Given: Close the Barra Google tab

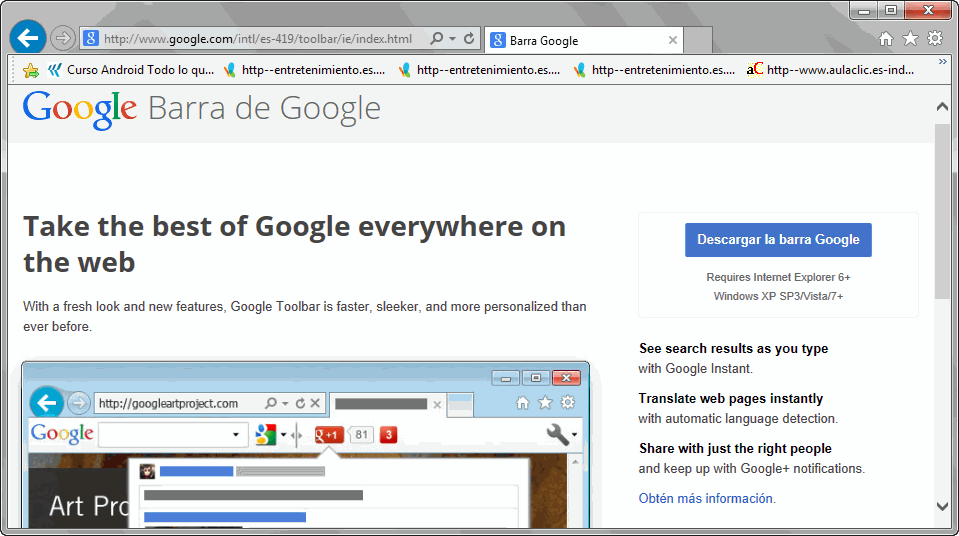Looking at the screenshot, I should [673, 40].
